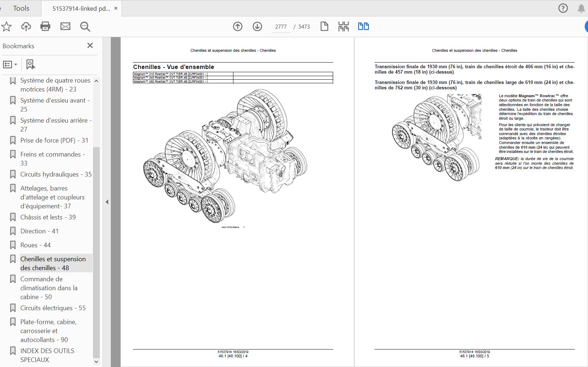Image resolution: width=588 pixels, height=367 pixels.
Task: Click bookmark icon beside Prise de force
Action: tap(13, 140)
